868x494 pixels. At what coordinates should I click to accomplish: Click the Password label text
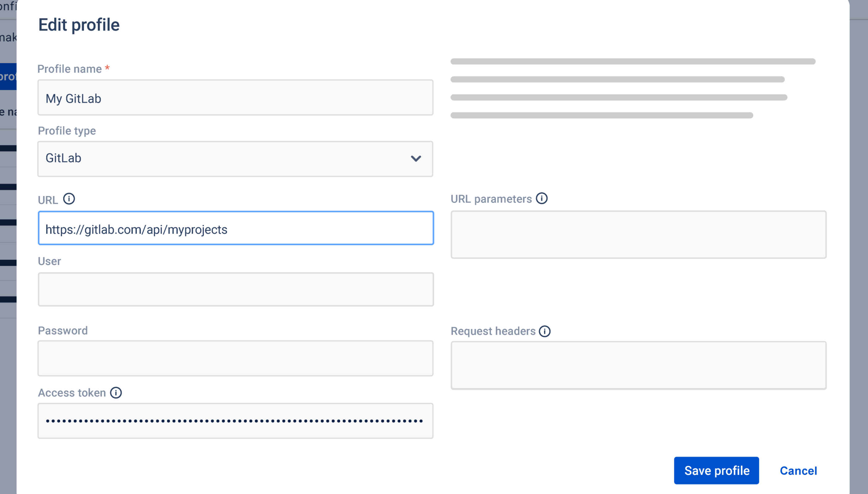coord(63,331)
